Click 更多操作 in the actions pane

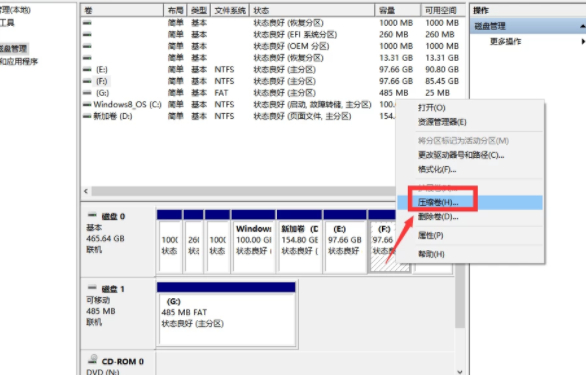505,41
